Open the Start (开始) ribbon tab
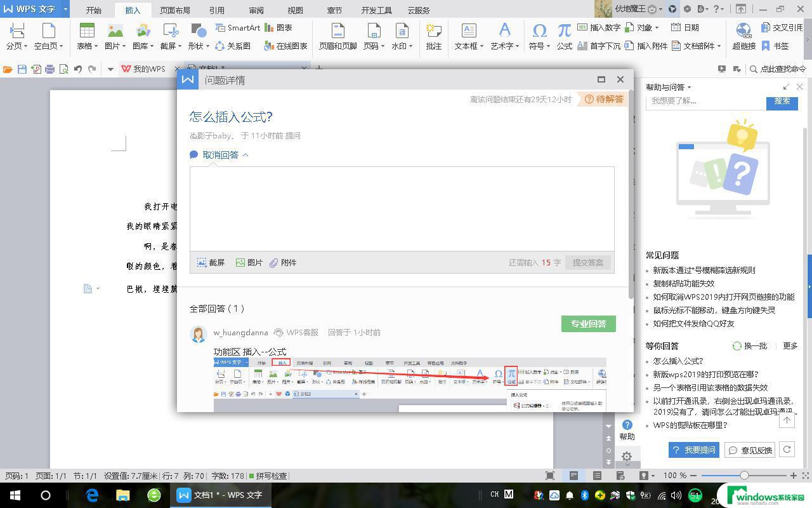This screenshot has height=508, width=812. pos(93,10)
